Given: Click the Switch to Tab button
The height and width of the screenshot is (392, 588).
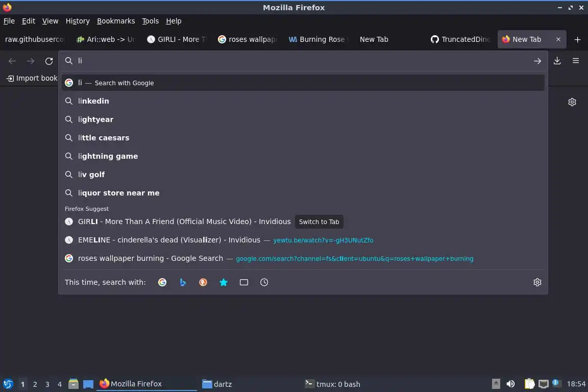Looking at the screenshot, I should (x=319, y=222).
